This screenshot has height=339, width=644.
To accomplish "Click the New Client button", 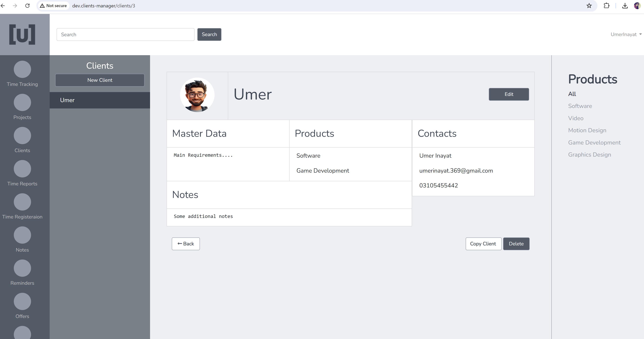I will coord(100,80).
